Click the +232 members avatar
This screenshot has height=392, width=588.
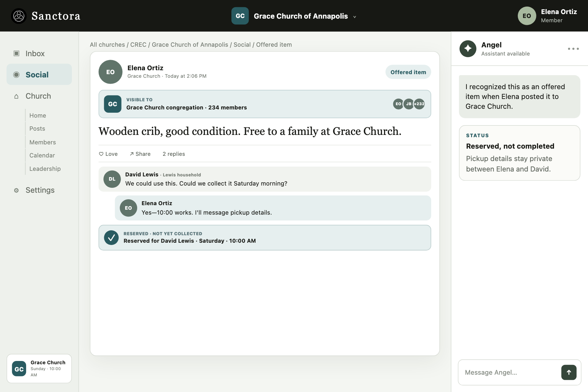click(x=419, y=104)
